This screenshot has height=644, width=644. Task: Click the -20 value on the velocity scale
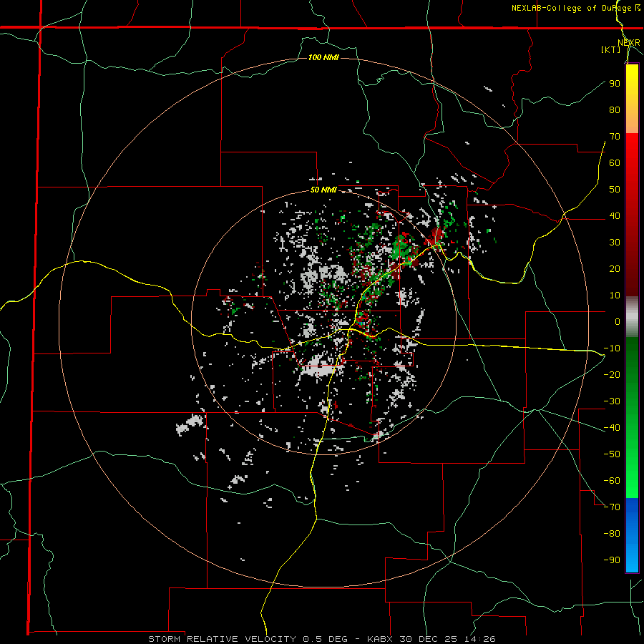coord(612,375)
